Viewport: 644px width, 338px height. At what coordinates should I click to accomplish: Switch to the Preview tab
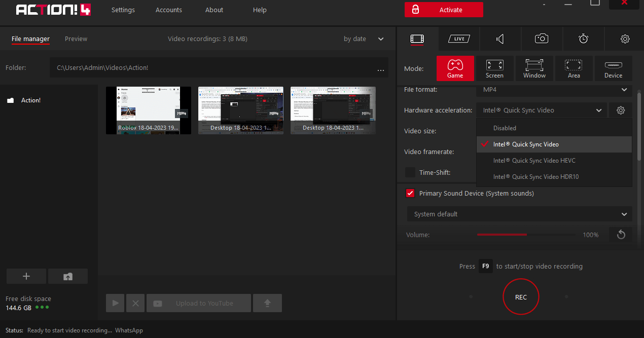pyautogui.click(x=76, y=39)
